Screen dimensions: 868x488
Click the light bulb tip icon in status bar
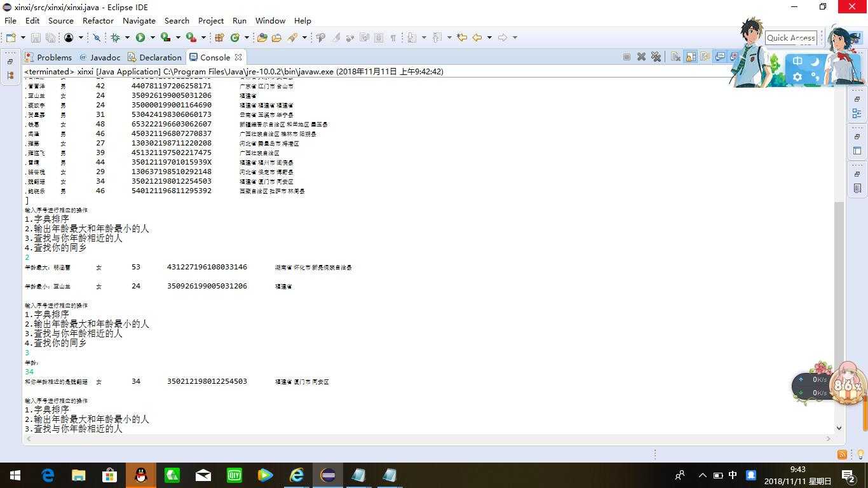(x=860, y=454)
